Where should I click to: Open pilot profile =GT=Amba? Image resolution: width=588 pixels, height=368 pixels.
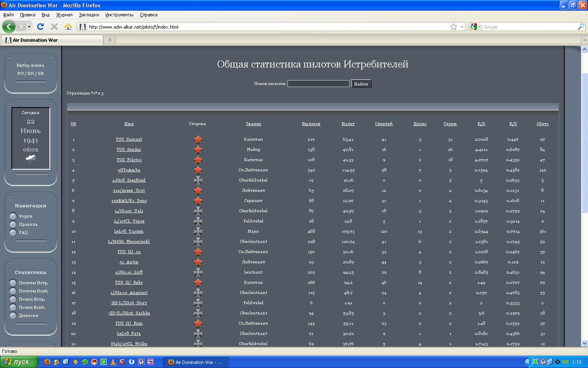(x=129, y=170)
